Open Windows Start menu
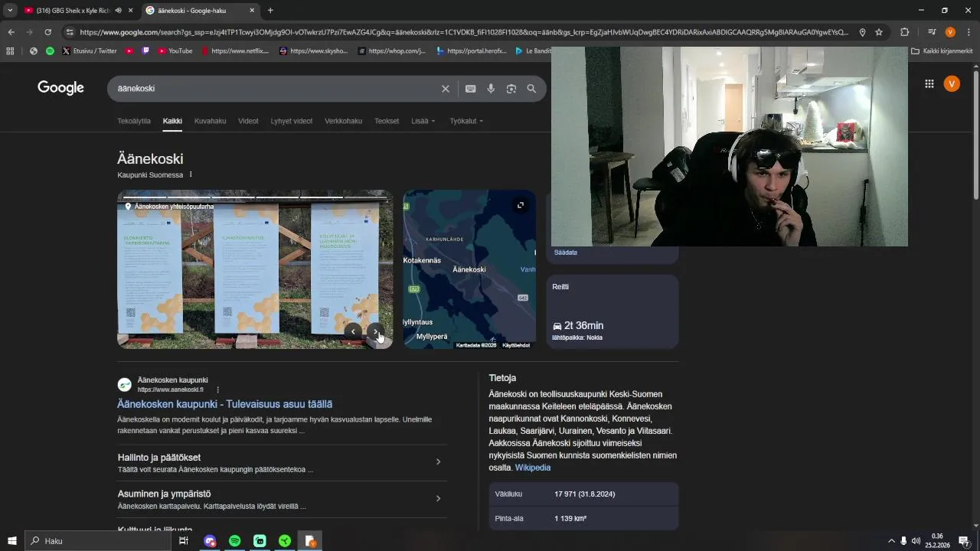980x551 pixels. (x=12, y=541)
